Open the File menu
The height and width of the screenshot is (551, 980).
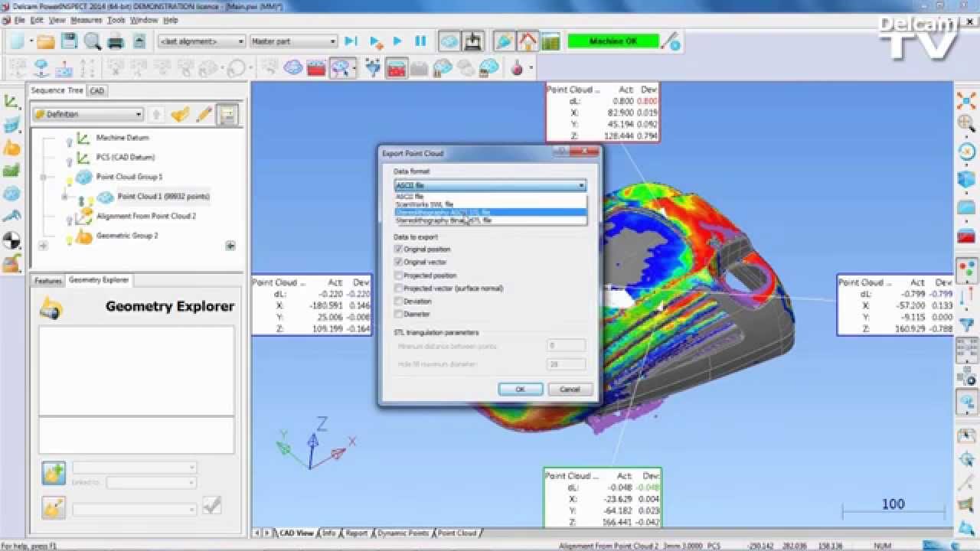19,20
